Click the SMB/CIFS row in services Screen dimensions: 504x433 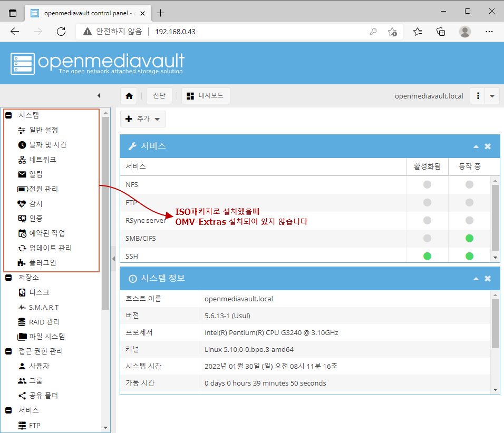[305, 238]
